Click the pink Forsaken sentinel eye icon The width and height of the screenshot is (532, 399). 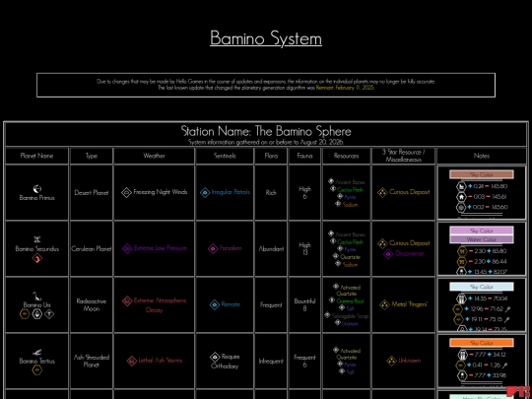pyautogui.click(x=213, y=248)
